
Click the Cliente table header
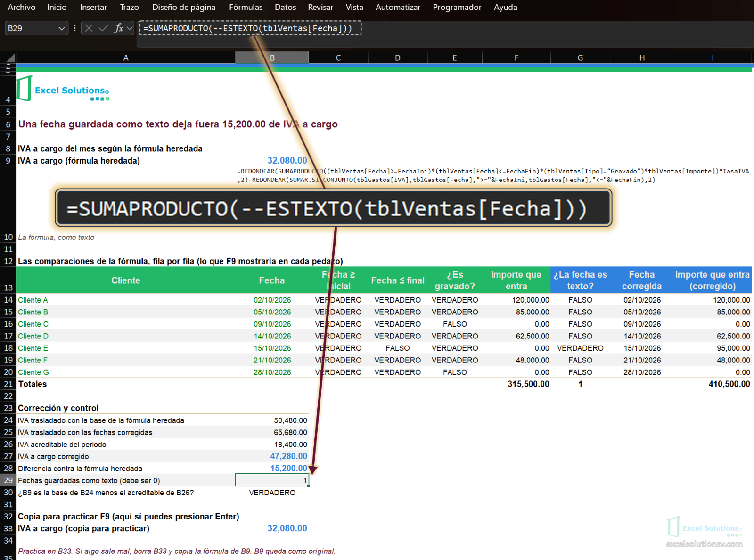(x=126, y=280)
